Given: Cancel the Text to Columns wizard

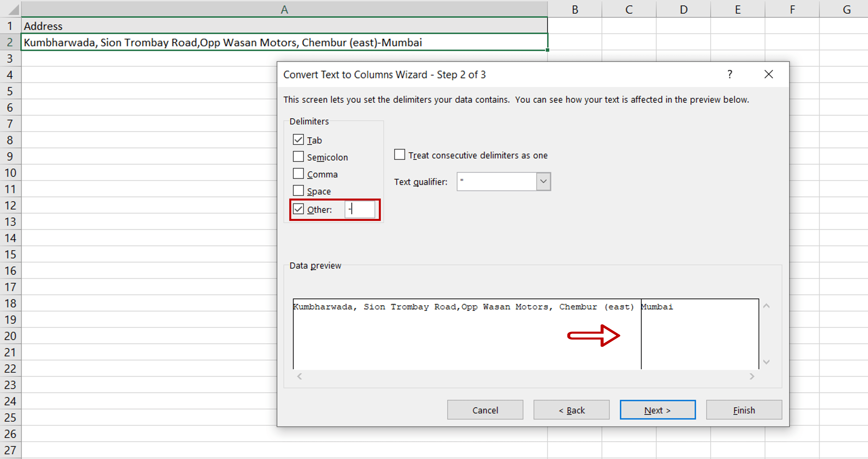Looking at the screenshot, I should point(485,410).
